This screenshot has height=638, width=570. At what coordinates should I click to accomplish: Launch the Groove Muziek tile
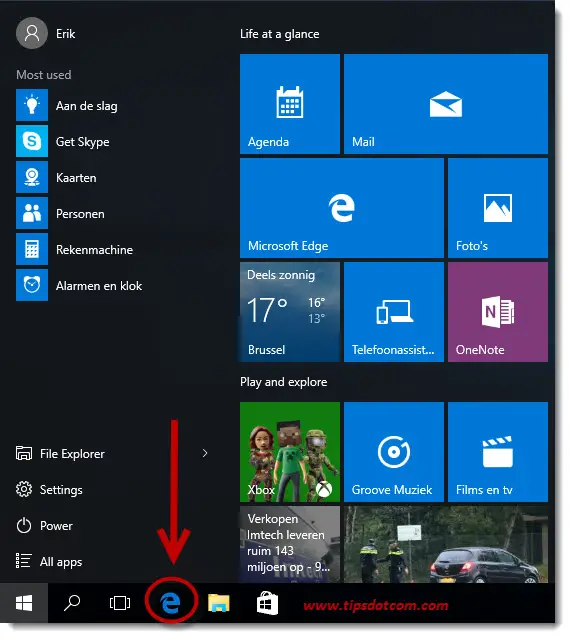click(x=394, y=452)
